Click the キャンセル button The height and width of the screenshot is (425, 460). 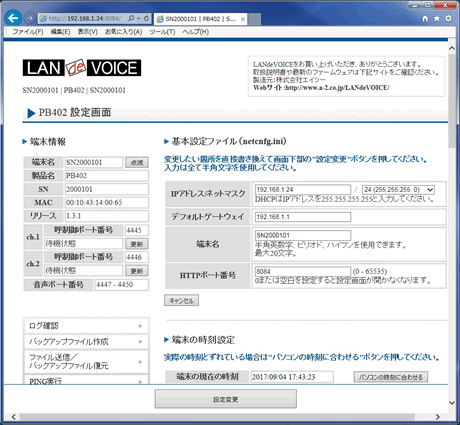181,300
